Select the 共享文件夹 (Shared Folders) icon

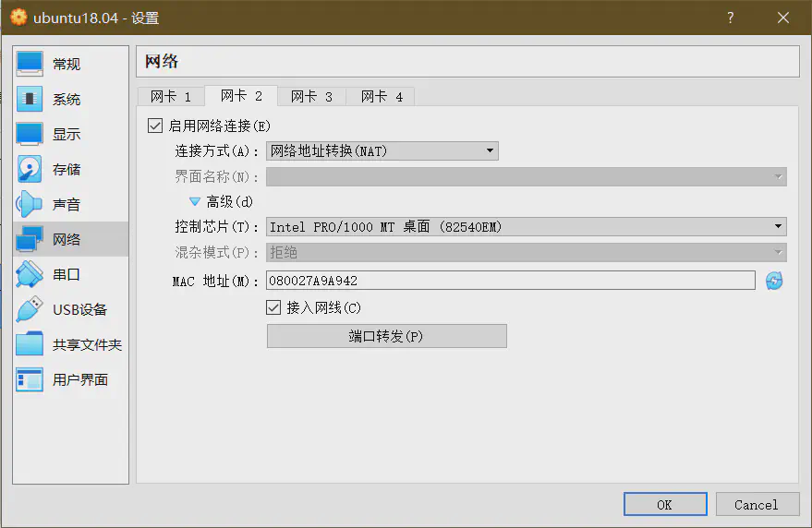30,344
